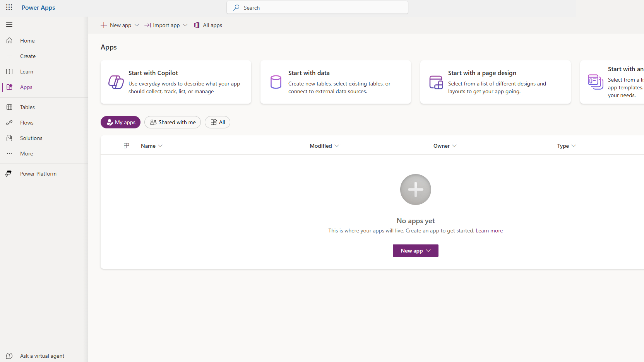The width and height of the screenshot is (644, 362).
Task: Open the Owner column filter chevron
Action: pos(454,146)
